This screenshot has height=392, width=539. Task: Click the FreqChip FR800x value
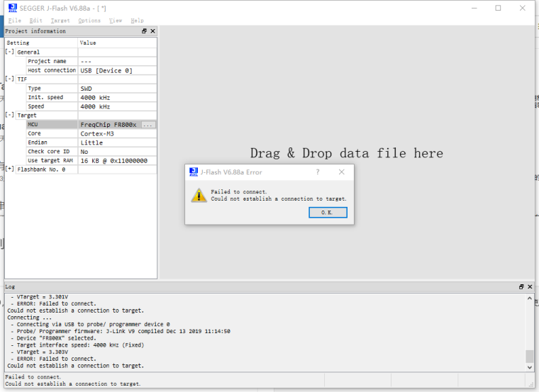(x=109, y=125)
